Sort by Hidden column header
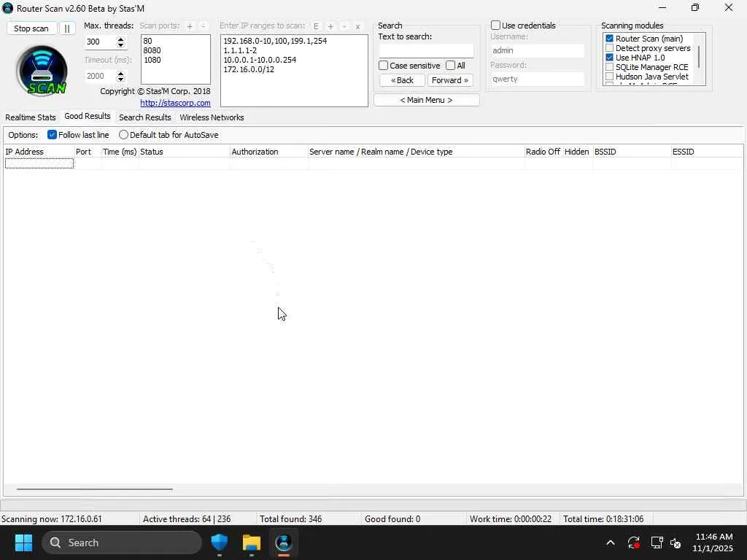Image resolution: width=747 pixels, height=560 pixels. (x=578, y=152)
